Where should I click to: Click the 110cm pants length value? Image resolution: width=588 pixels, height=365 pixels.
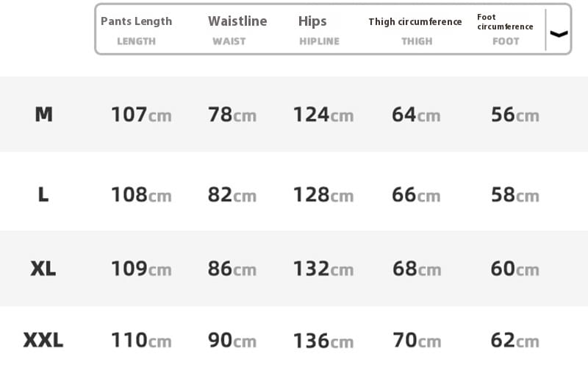[x=141, y=340]
